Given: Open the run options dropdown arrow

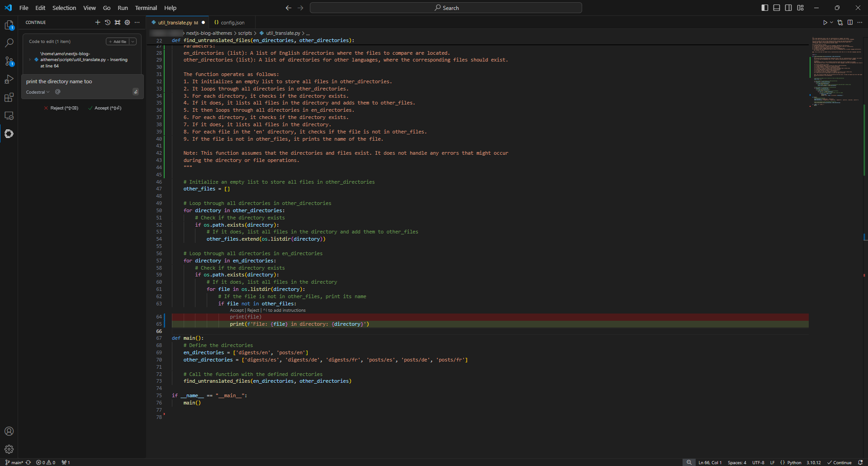Looking at the screenshot, I should click(831, 22).
